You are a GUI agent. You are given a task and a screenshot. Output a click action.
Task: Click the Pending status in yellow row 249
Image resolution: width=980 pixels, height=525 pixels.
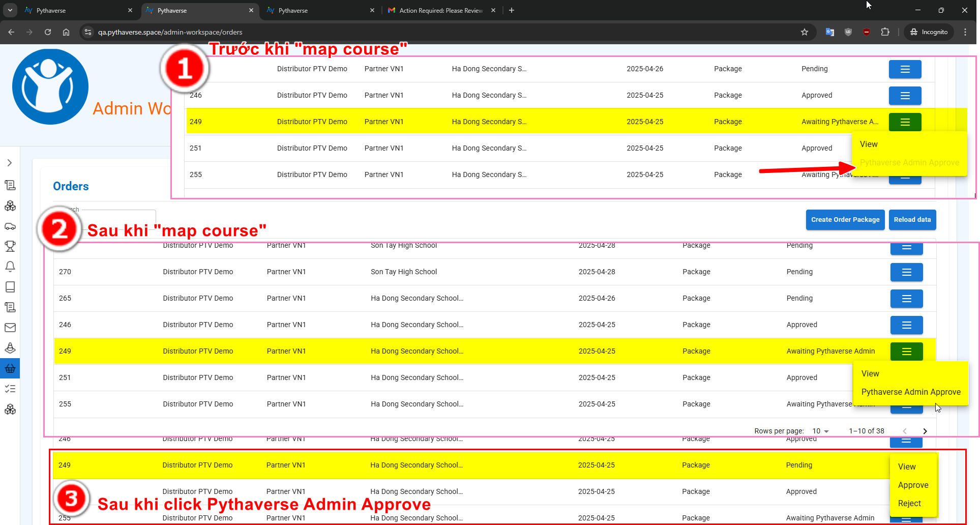(799, 465)
